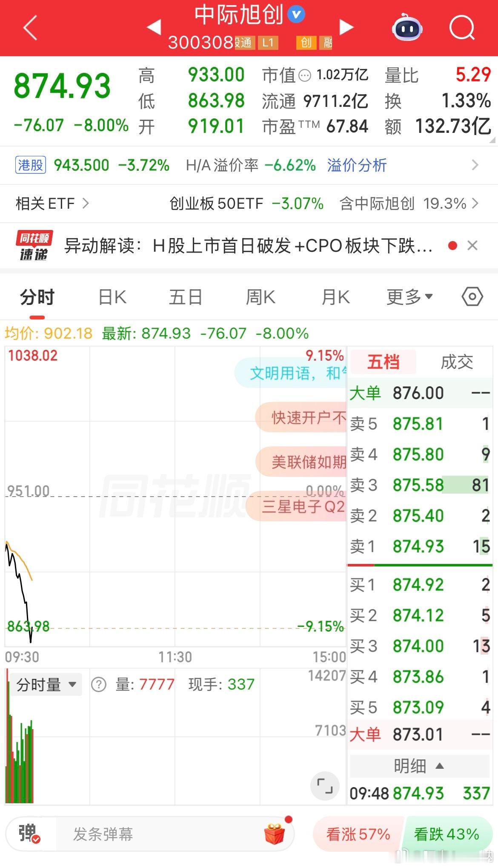498x868 pixels.
Task: Open 创业板50ETF quote
Action: 246,204
